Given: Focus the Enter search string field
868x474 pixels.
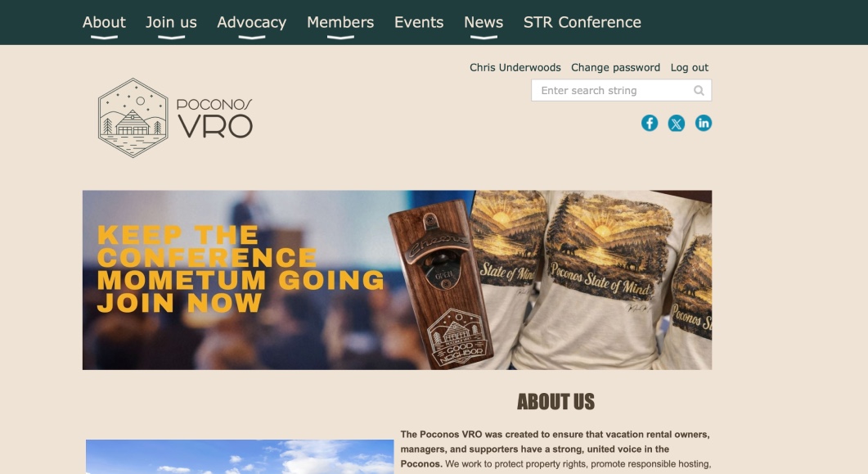Looking at the screenshot, I should click(621, 90).
